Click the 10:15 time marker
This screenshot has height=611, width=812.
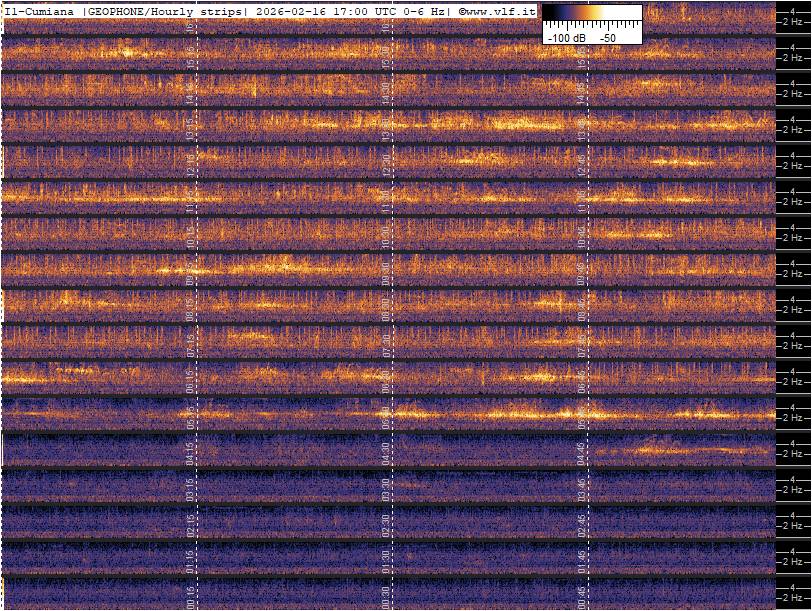[190, 232]
